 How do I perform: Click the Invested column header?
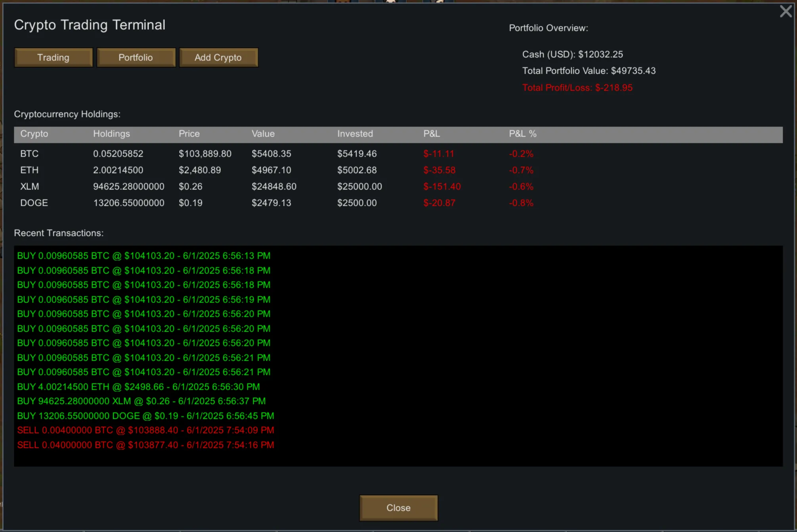pos(355,134)
